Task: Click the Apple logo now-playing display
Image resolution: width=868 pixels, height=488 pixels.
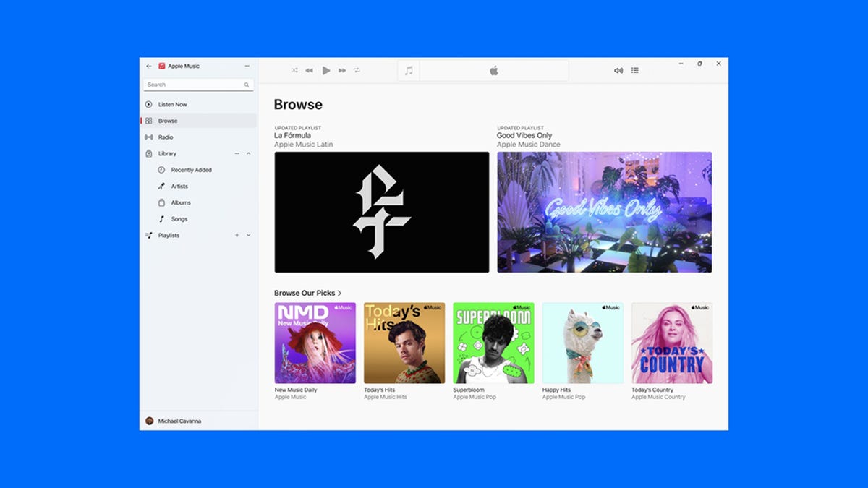Action: click(x=494, y=70)
